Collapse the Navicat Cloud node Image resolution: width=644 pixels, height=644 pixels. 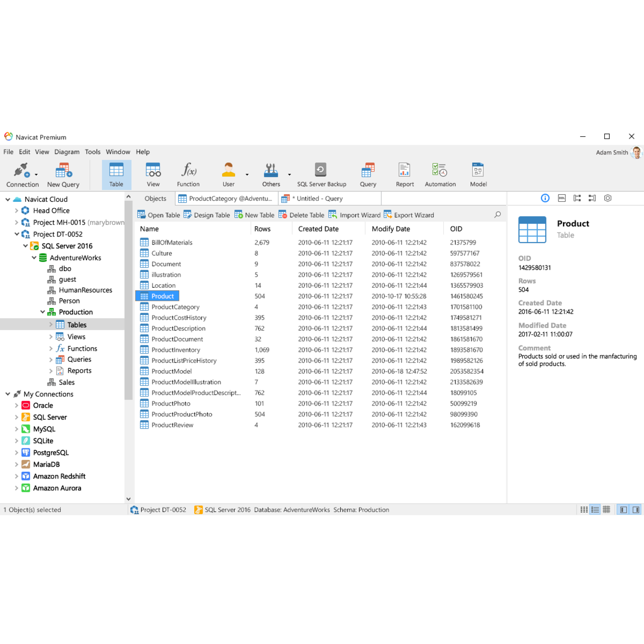click(x=8, y=199)
